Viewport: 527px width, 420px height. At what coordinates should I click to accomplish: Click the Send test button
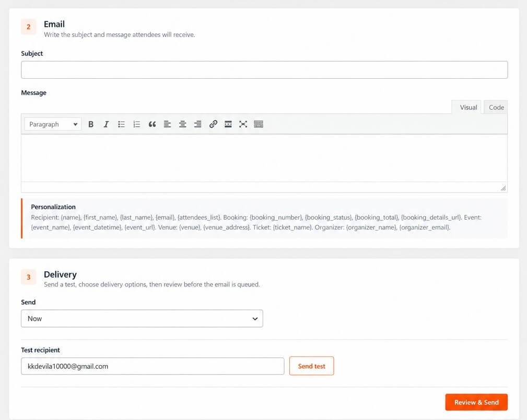pyautogui.click(x=312, y=366)
